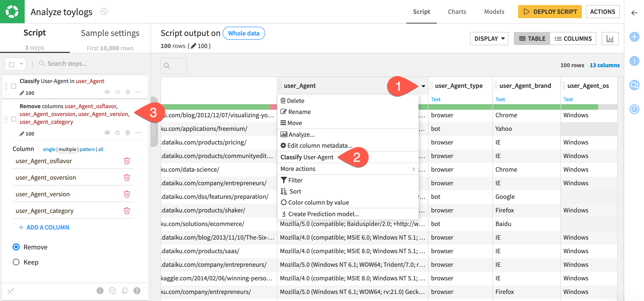Click the validity bar under user_Agent_brand

point(526,107)
